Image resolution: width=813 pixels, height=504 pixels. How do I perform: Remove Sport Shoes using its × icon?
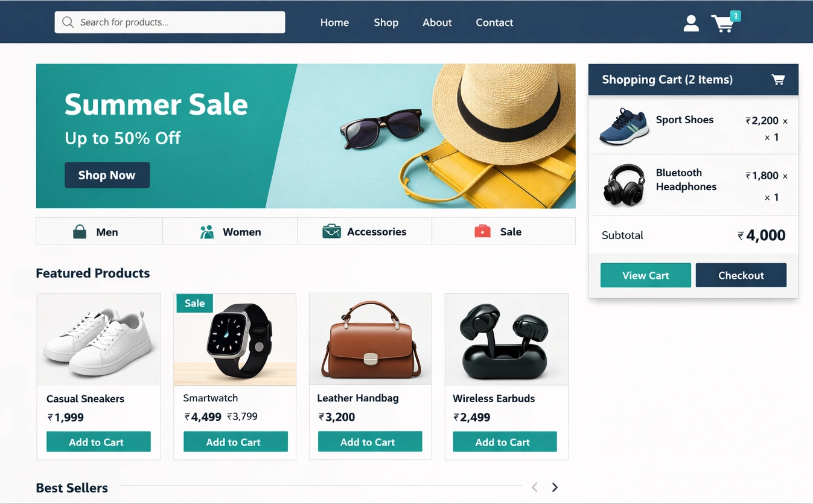[x=785, y=121]
